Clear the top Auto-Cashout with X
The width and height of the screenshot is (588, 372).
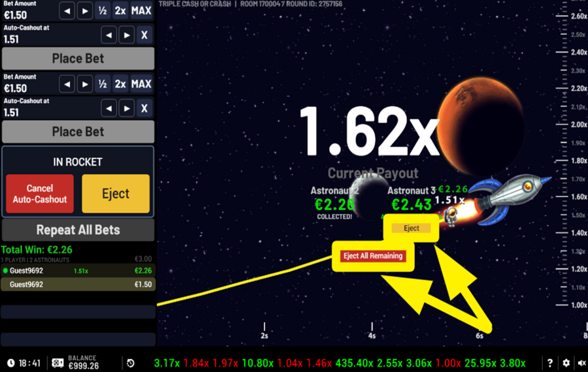click(x=144, y=35)
